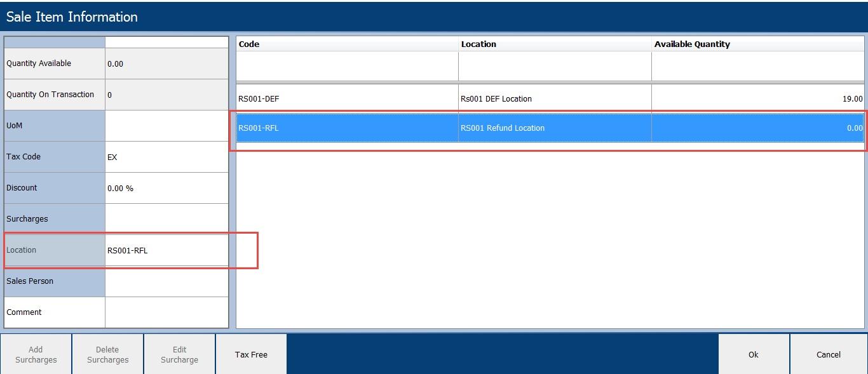
Task: Select the RS001-RFL code cell
Action: [x=347, y=128]
